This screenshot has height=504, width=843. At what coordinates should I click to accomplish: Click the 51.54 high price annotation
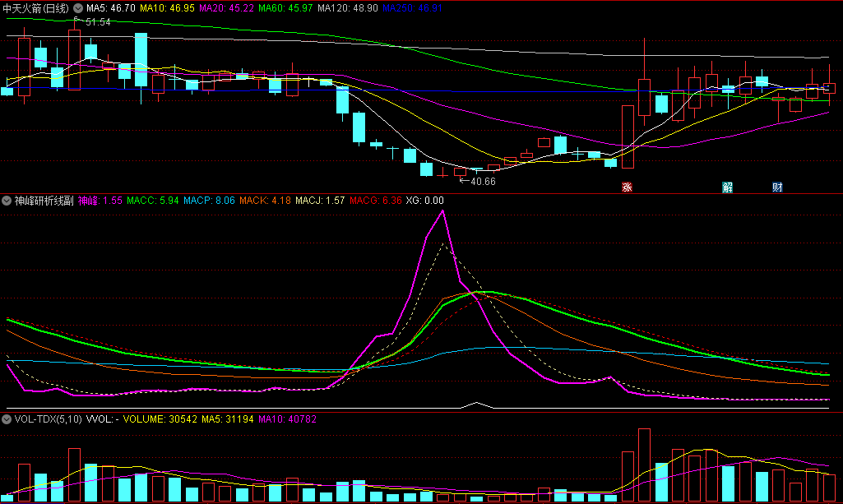(98, 22)
